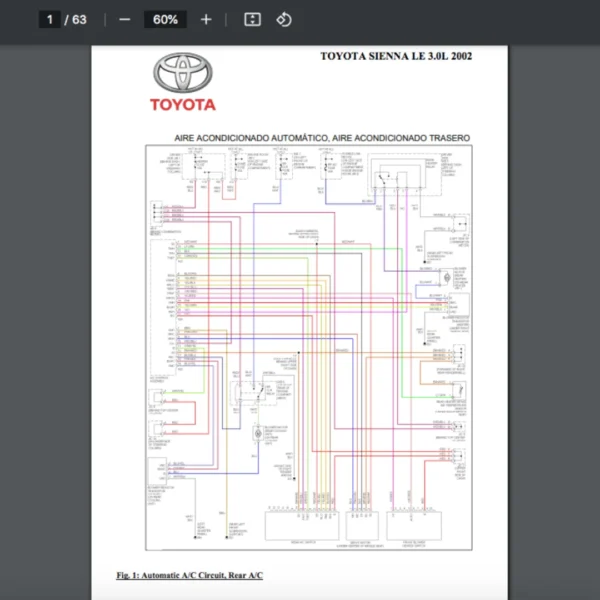Click the total page count 63
600x600 pixels.
(x=79, y=20)
